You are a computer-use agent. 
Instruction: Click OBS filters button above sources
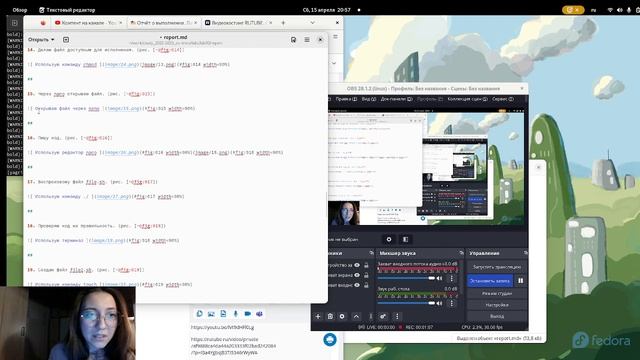pyautogui.click(x=405, y=240)
